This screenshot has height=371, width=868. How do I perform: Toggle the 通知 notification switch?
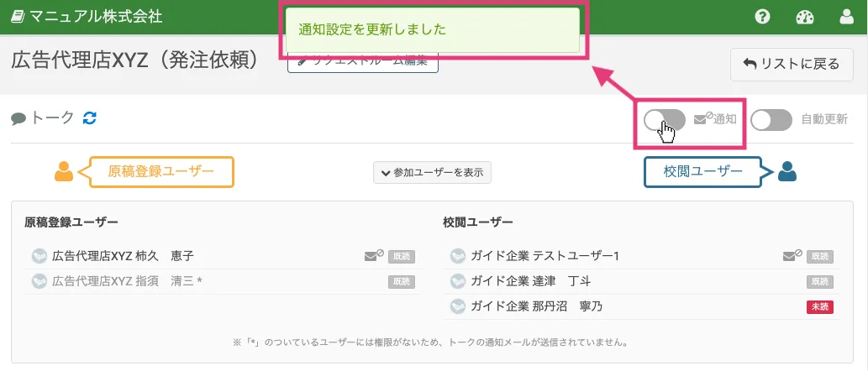click(665, 120)
